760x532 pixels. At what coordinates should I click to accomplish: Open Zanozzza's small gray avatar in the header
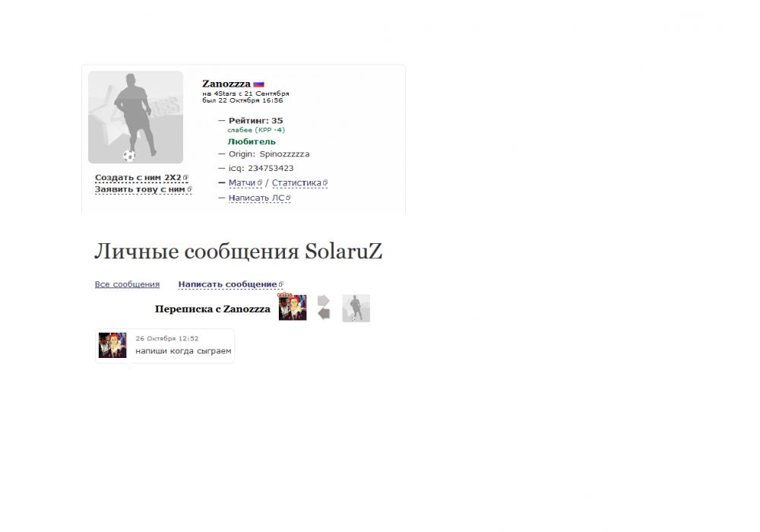356,308
